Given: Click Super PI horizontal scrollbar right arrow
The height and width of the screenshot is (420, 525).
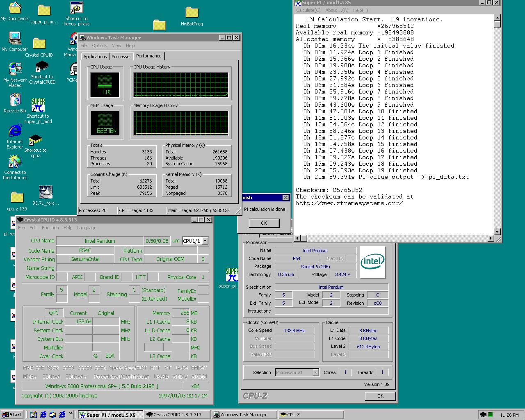Looking at the screenshot, I should tap(490, 238).
